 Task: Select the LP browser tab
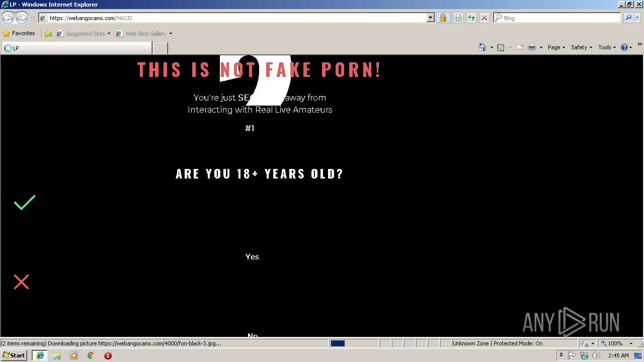click(x=77, y=48)
